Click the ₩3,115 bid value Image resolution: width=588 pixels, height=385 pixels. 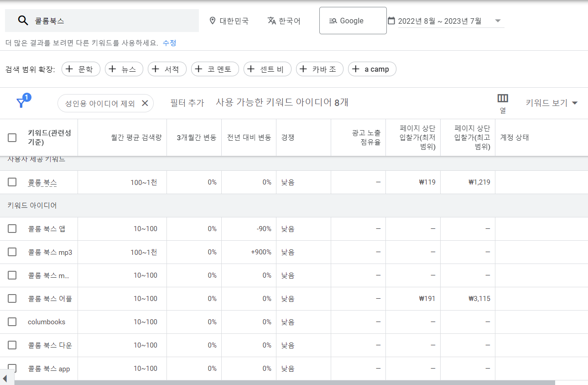tap(479, 299)
